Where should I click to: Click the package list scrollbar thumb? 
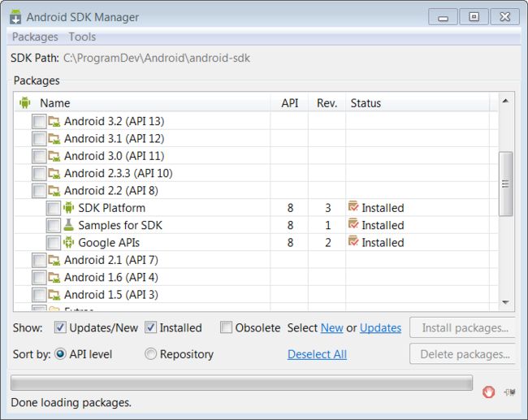pyautogui.click(x=505, y=184)
